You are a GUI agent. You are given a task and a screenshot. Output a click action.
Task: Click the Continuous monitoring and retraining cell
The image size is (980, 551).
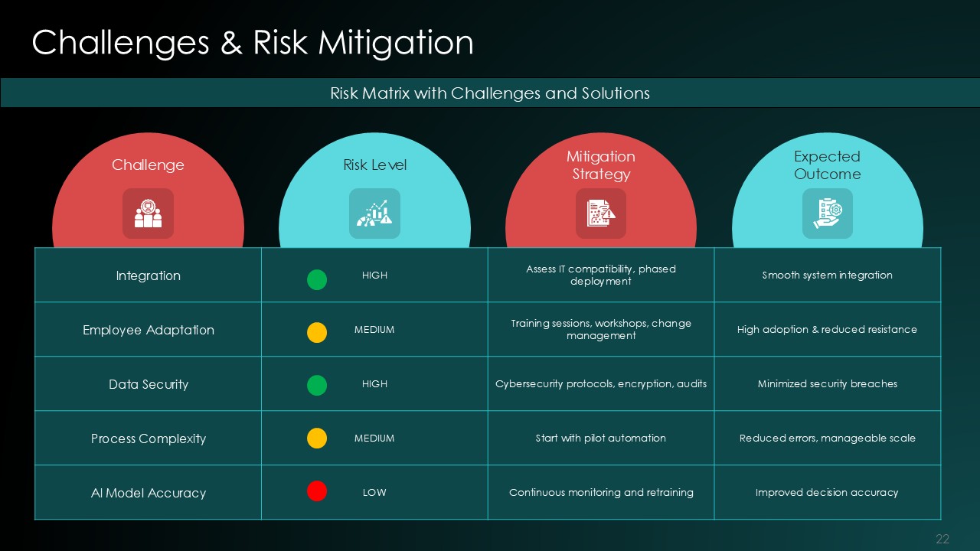(601, 492)
